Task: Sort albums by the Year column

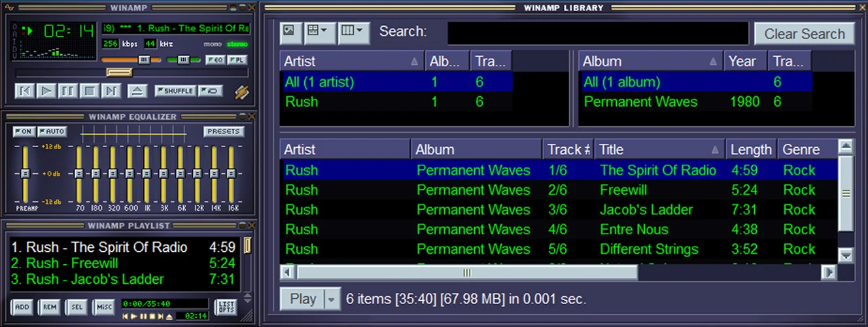Action: coord(746,61)
